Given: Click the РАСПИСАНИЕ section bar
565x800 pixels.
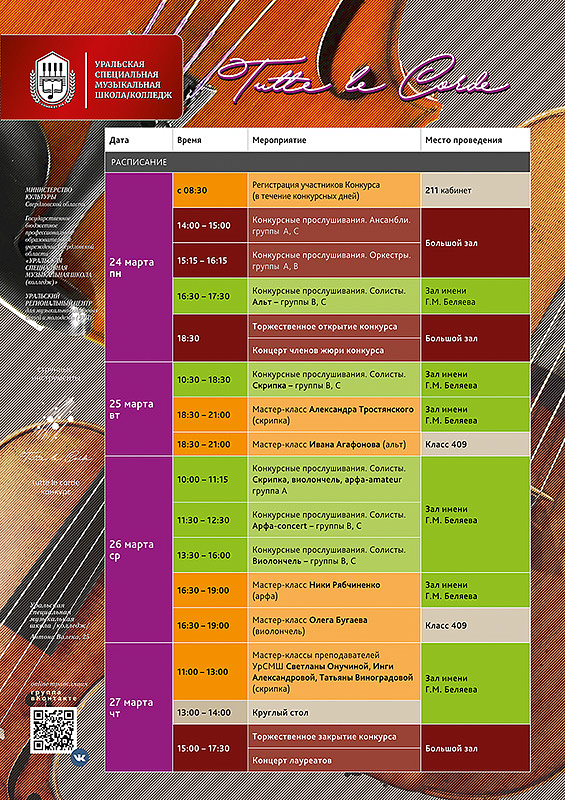Looking at the screenshot, I should (317, 162).
